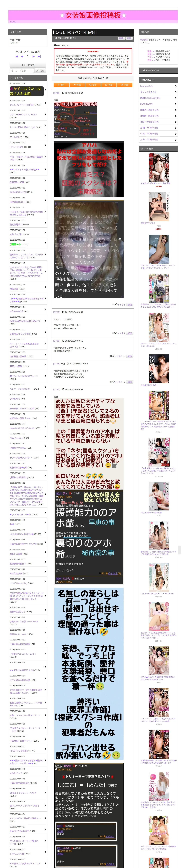Open the 二次 board link
This screenshot has width=186, height=868.
tap(149, 57)
